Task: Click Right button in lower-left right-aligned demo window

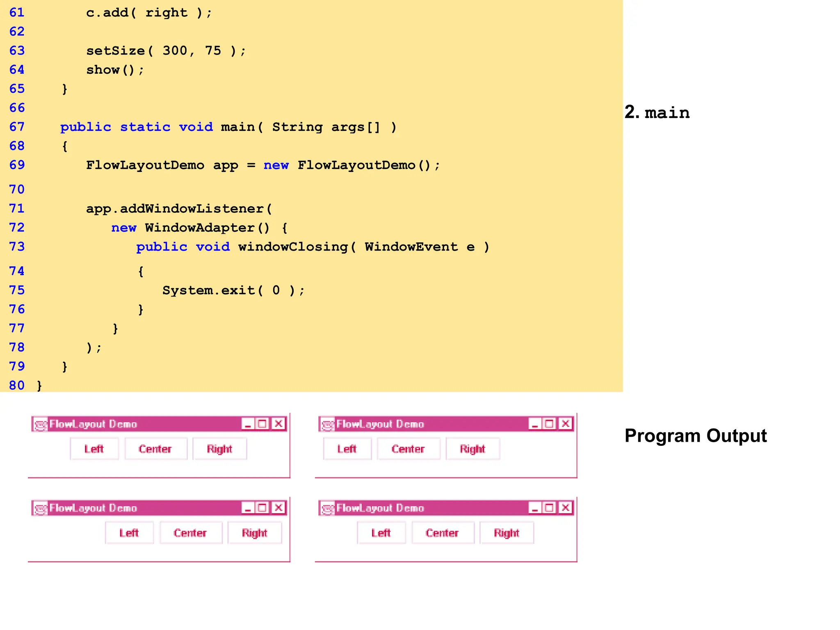Action: (x=255, y=533)
